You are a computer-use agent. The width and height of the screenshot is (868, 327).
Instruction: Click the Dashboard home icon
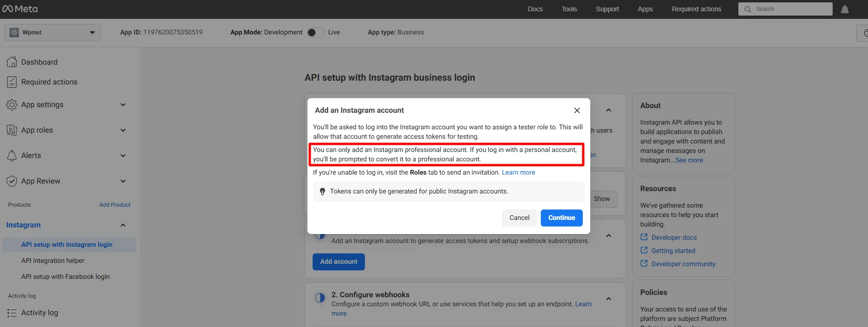pos(12,62)
